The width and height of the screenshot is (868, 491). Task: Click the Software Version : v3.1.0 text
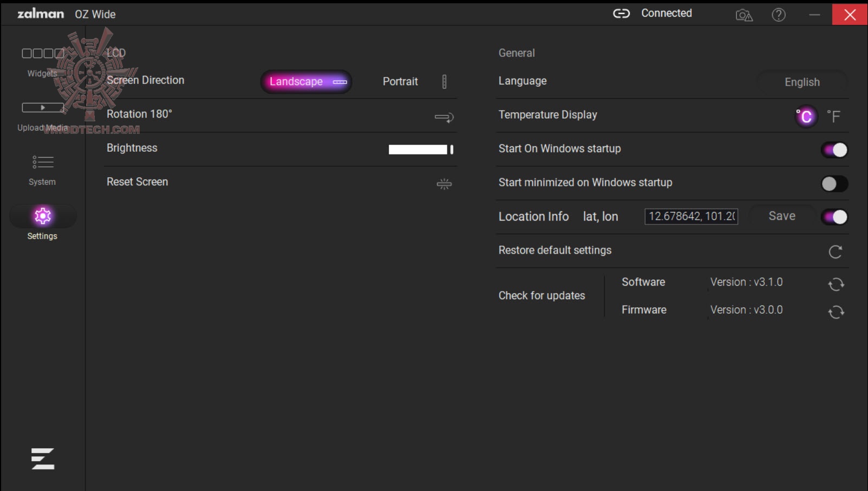tap(746, 282)
